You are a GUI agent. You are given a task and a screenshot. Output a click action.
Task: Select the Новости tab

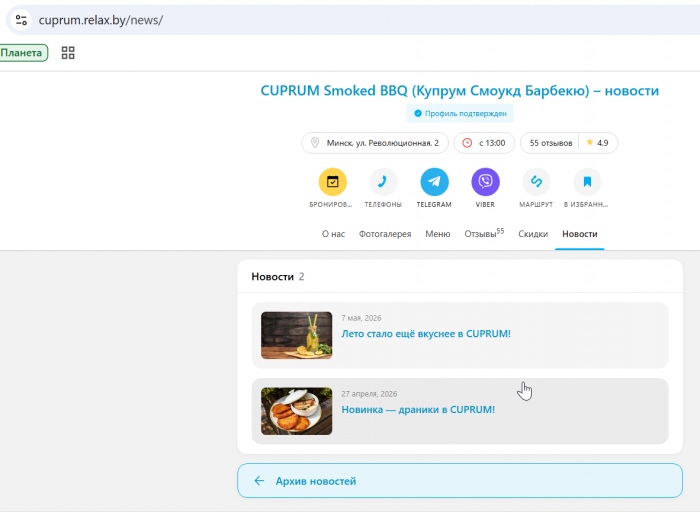pyautogui.click(x=579, y=234)
